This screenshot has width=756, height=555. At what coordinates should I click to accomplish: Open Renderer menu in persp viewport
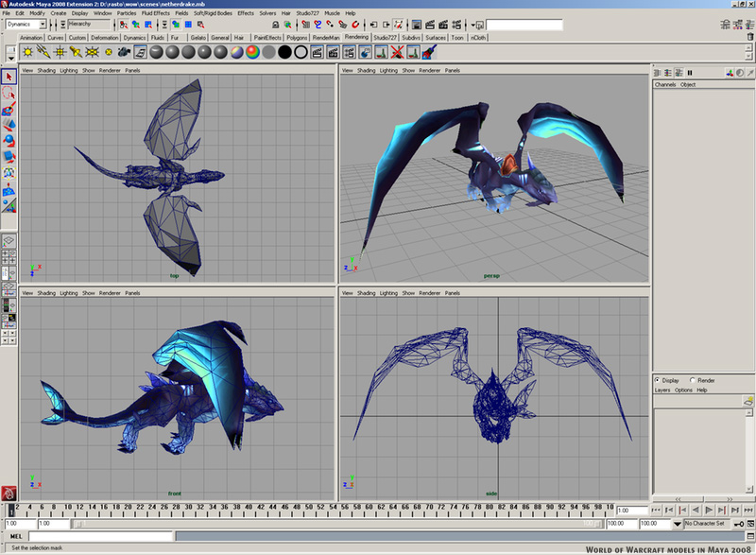point(430,70)
